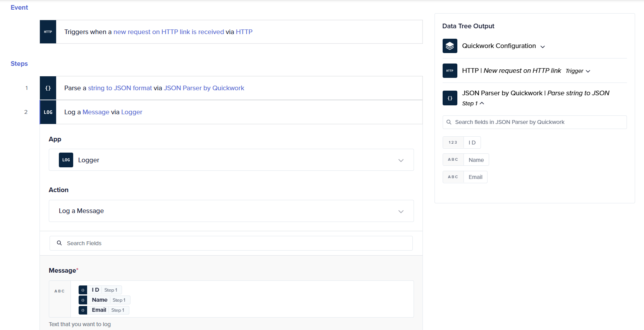
Task: Click the ABC type label in the Message field
Action: pyautogui.click(x=60, y=291)
